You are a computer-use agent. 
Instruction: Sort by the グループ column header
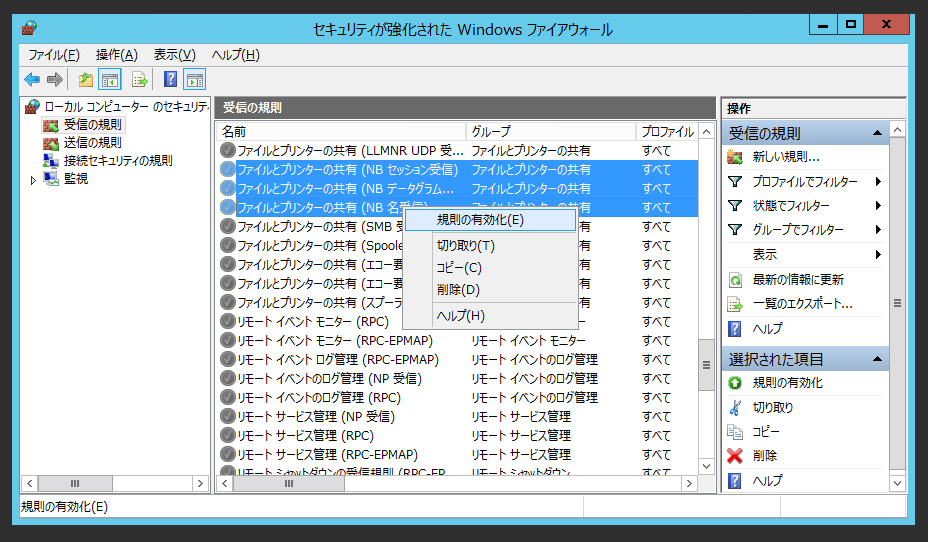[x=551, y=131]
